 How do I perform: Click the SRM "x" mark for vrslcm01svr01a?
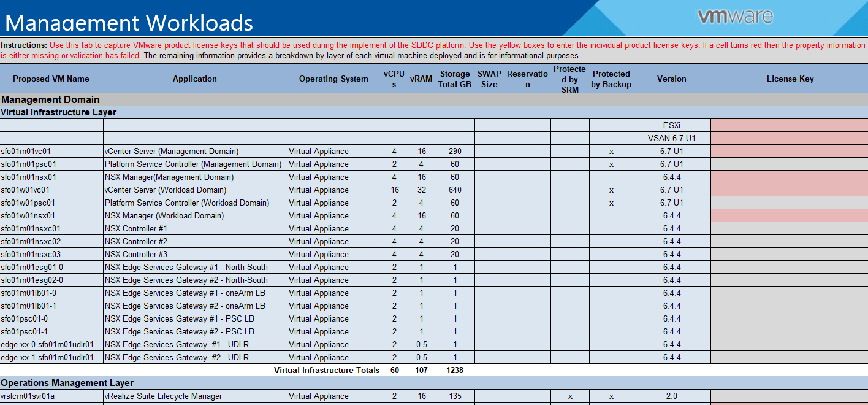click(570, 396)
